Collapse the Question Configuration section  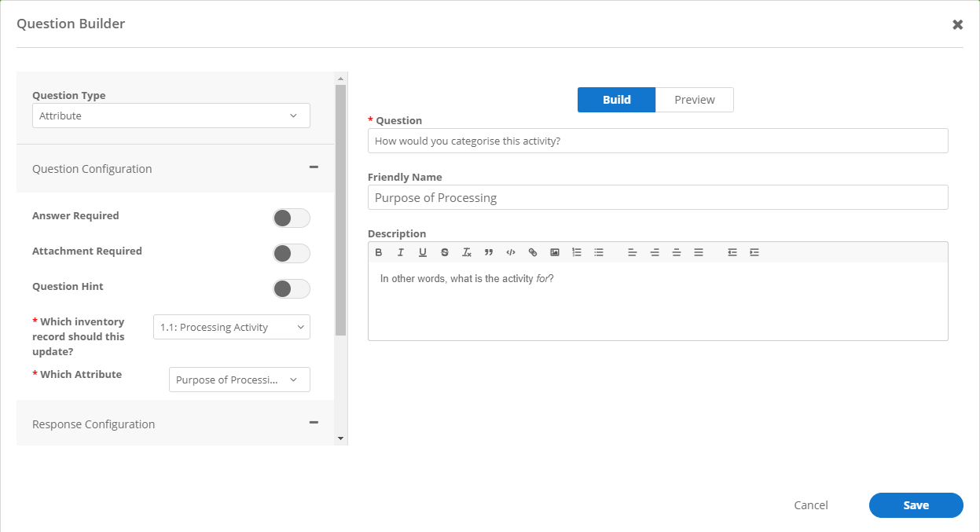pos(314,167)
